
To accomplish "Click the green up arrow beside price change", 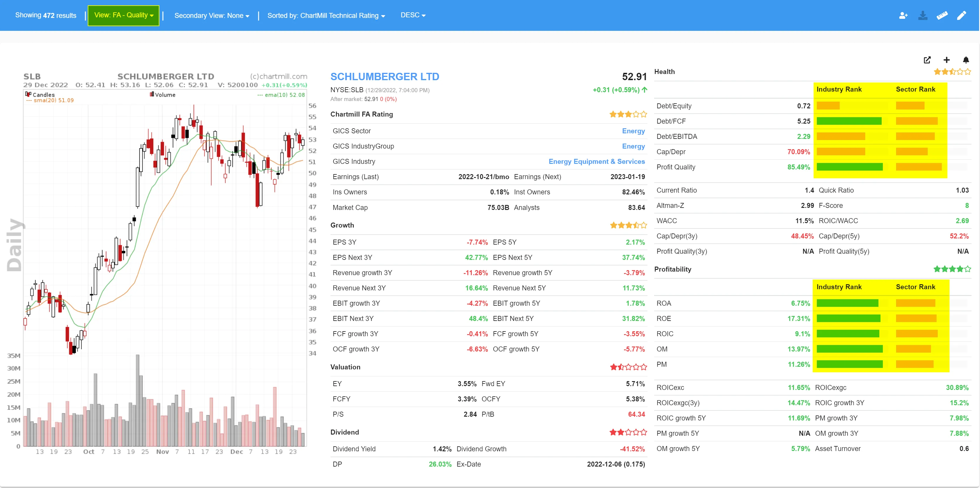I will (644, 90).
